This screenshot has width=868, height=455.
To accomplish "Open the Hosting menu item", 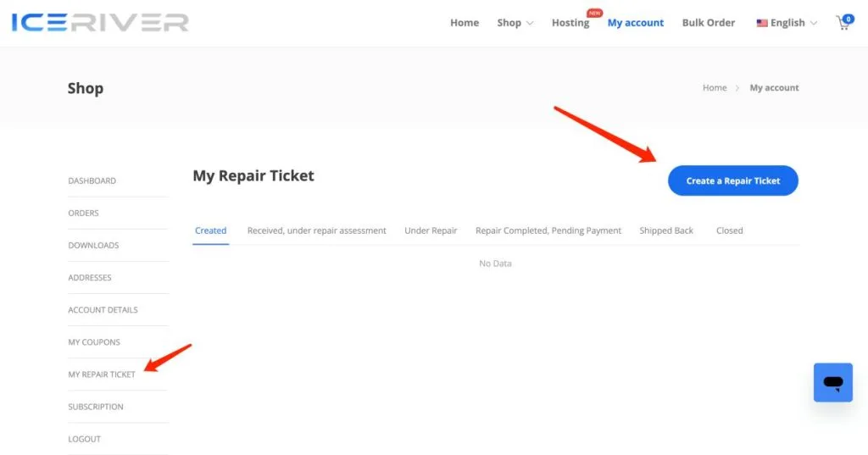I will point(570,23).
